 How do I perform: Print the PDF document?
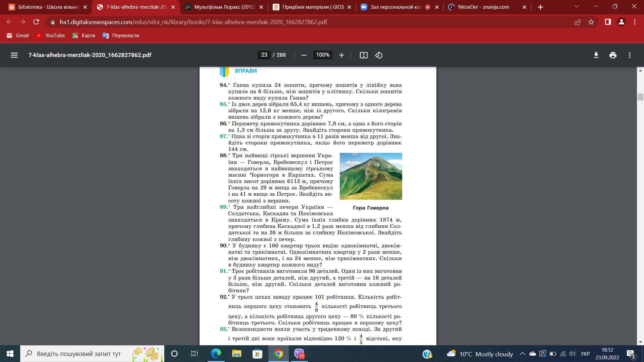click(x=613, y=55)
